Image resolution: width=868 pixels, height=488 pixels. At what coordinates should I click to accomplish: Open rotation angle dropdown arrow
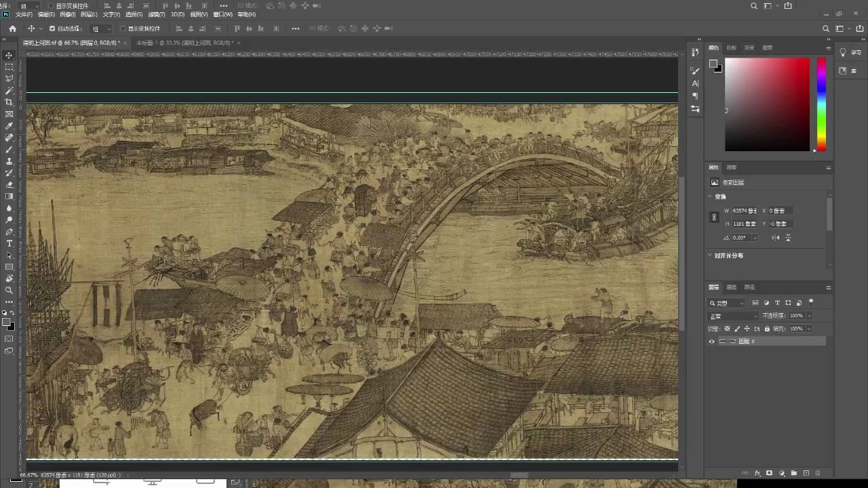[x=754, y=238]
